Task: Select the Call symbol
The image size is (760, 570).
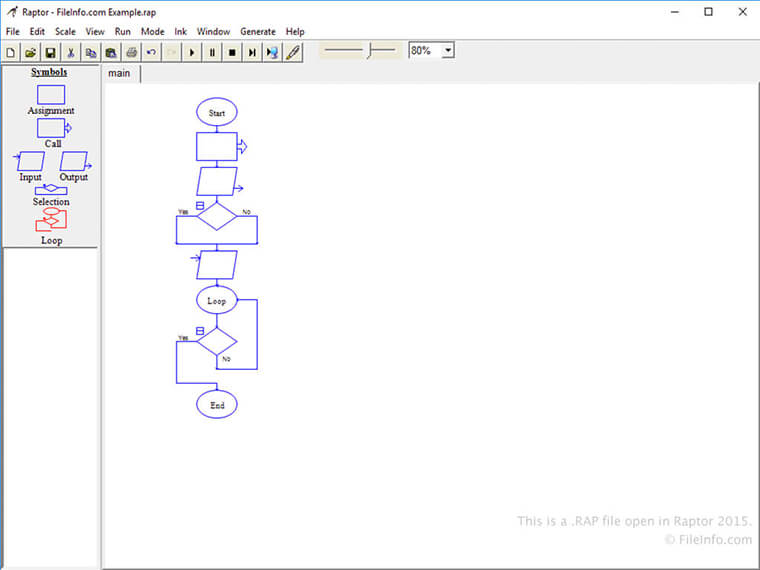Action: click(x=53, y=128)
